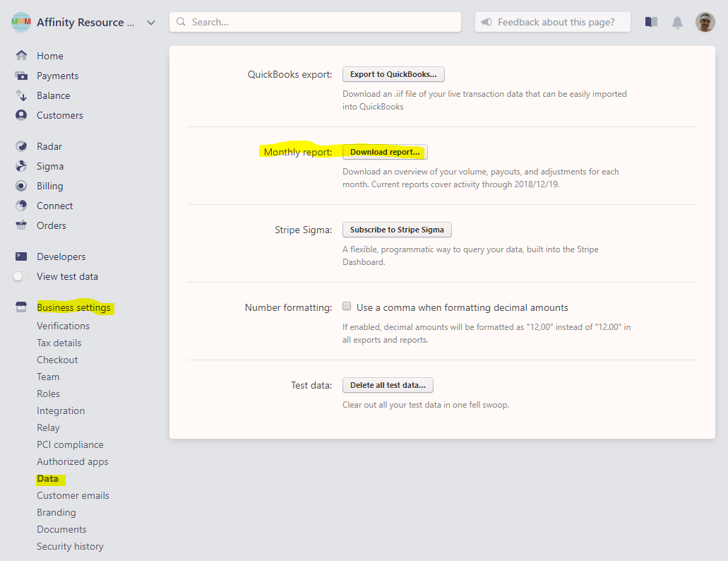Open Developers section
The height and width of the screenshot is (561, 728).
61,256
